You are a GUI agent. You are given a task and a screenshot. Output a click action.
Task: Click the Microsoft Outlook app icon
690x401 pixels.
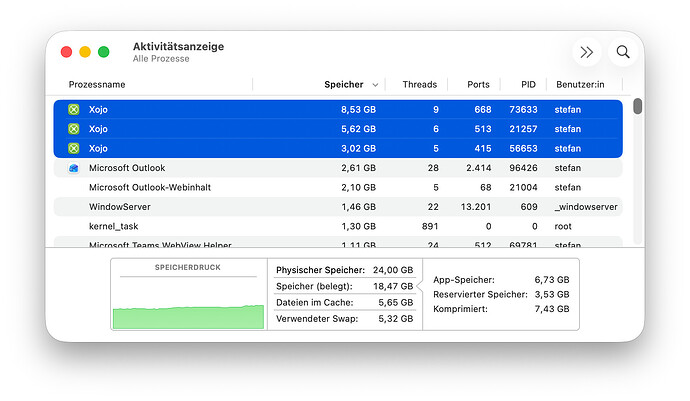tap(73, 168)
